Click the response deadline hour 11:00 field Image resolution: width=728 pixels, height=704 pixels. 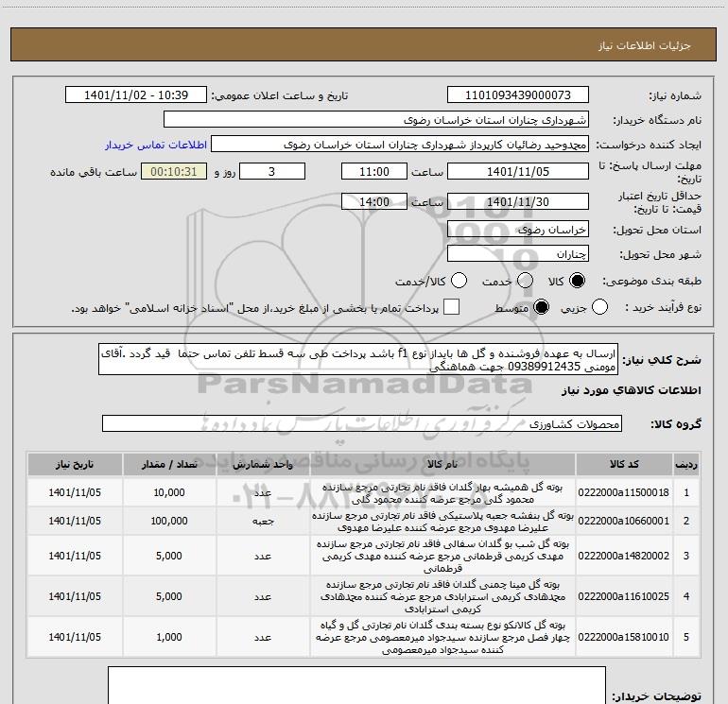374,171
